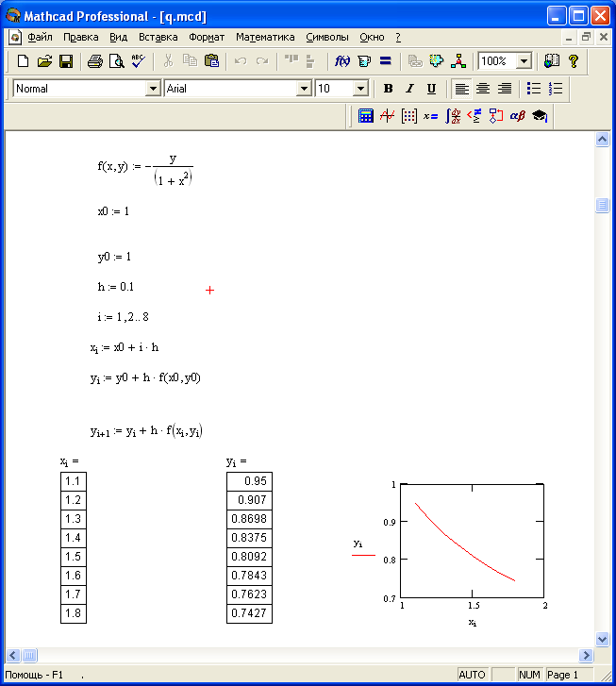Open the Evaluation x= palette
This screenshot has width=616, height=686.
click(x=430, y=116)
